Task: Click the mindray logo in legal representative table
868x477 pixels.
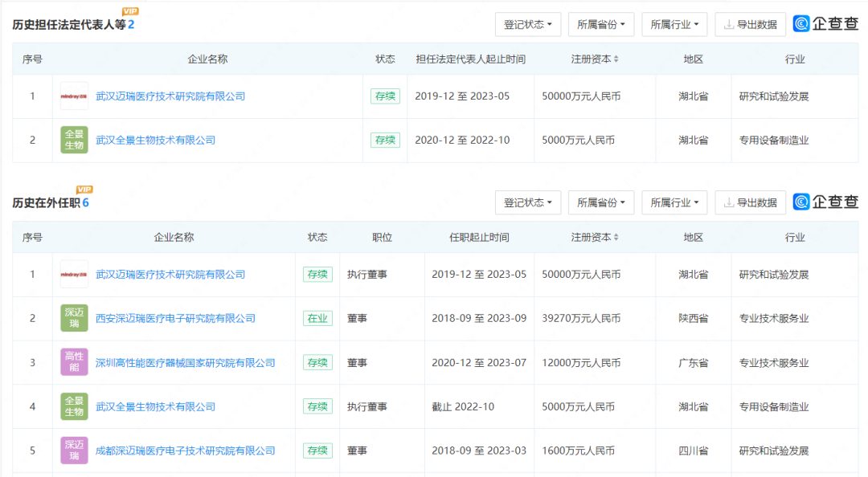Action: point(74,96)
